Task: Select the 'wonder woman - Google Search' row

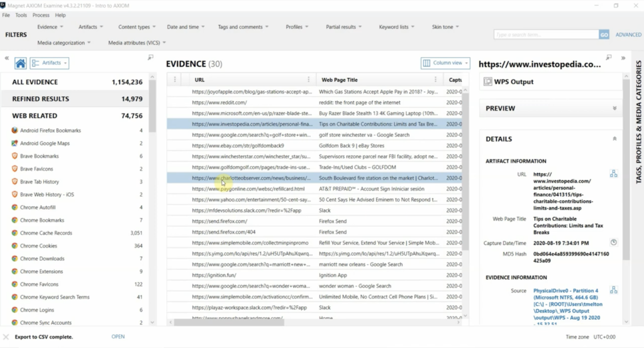Action: click(314, 286)
